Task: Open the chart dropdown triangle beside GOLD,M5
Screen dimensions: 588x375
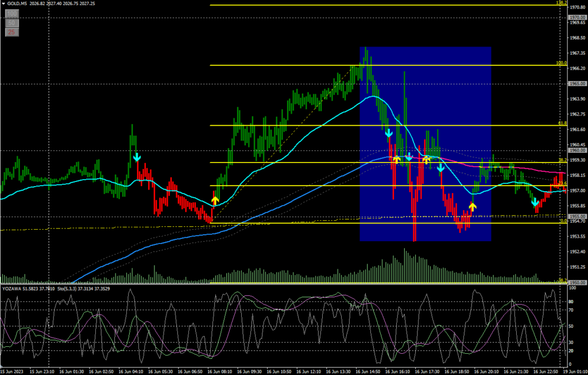Action: point(3,3)
